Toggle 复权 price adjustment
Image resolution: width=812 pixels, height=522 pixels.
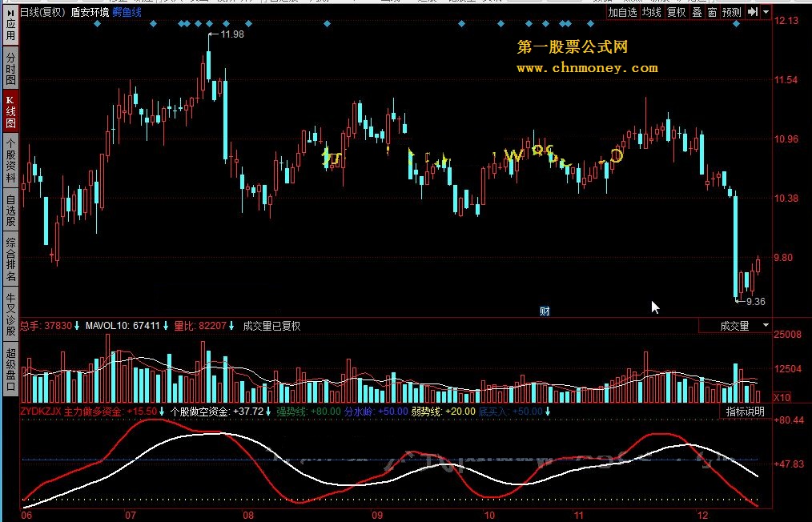pos(677,12)
